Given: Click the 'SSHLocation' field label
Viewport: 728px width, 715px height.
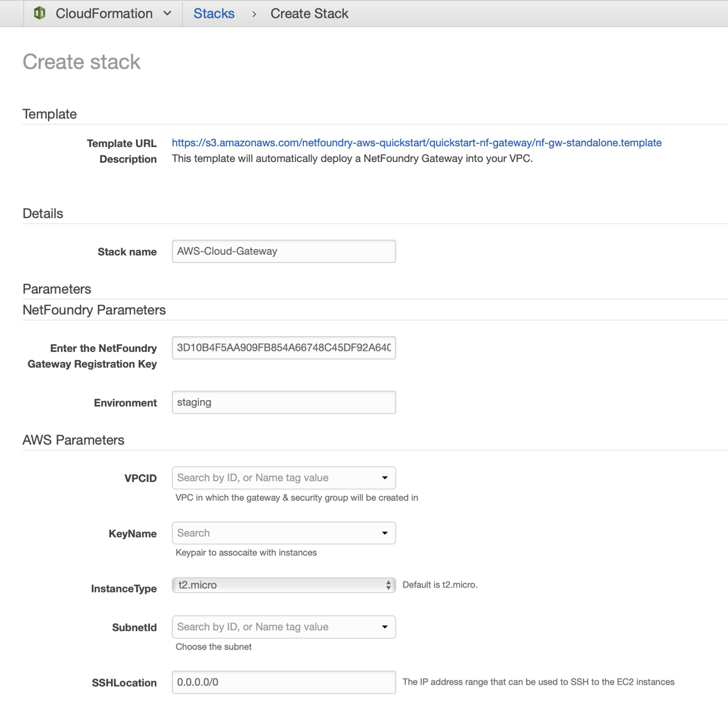Looking at the screenshot, I should [x=124, y=683].
